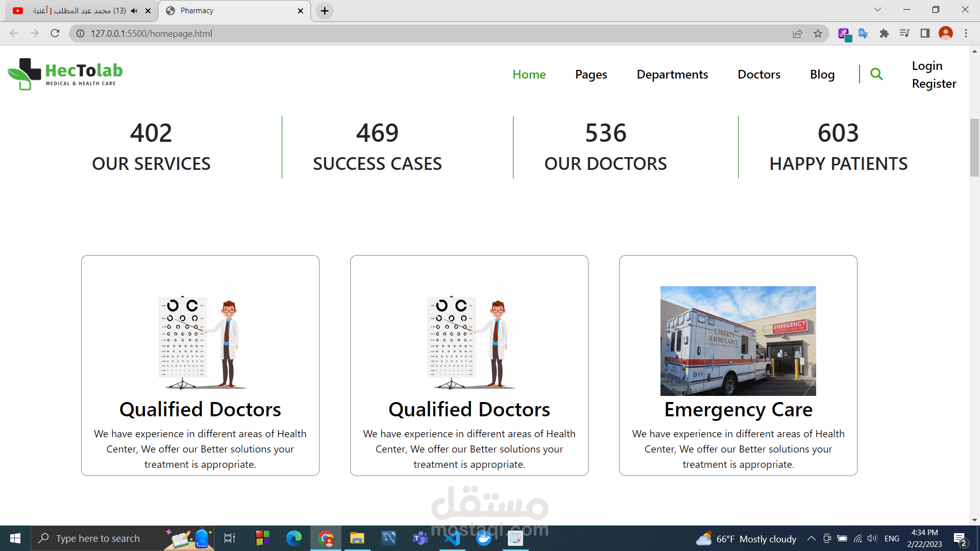980x551 pixels.
Task: Bookmark this page with star icon
Action: pyautogui.click(x=818, y=34)
